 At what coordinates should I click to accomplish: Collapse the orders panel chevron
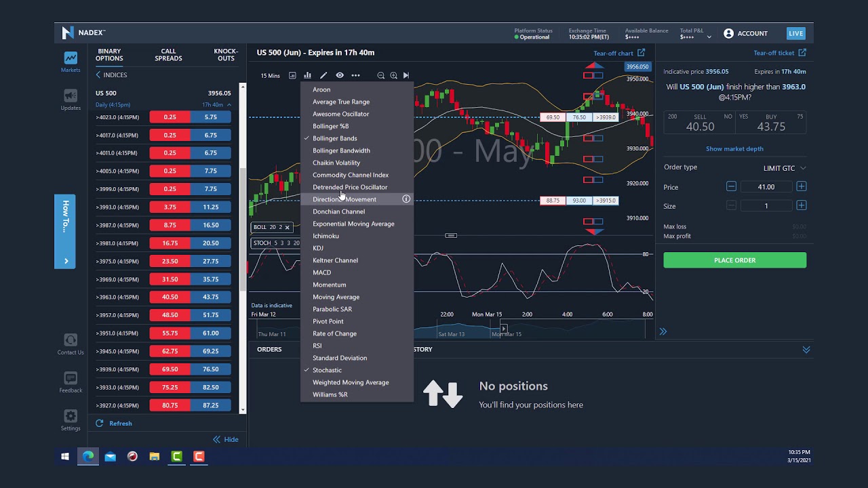pos(806,350)
